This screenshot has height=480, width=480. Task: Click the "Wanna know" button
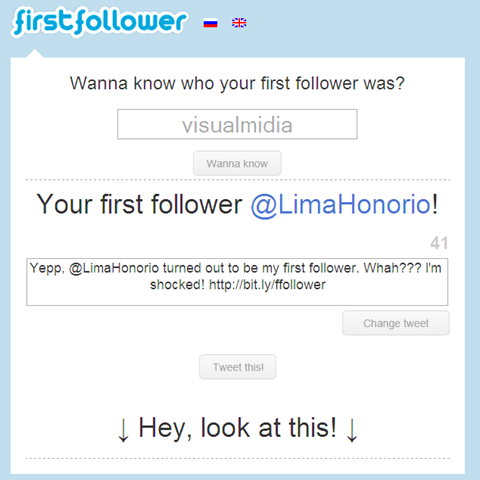(x=237, y=163)
